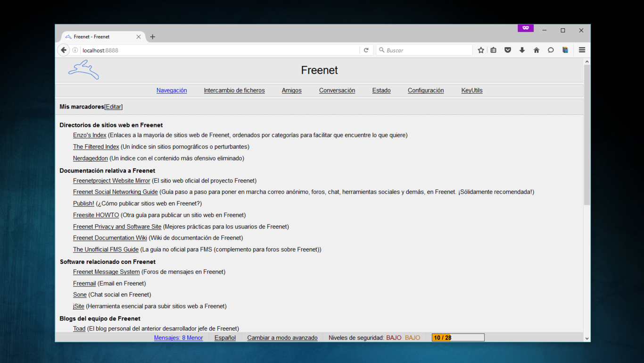Open the hamburger menu in Firefox

582,50
